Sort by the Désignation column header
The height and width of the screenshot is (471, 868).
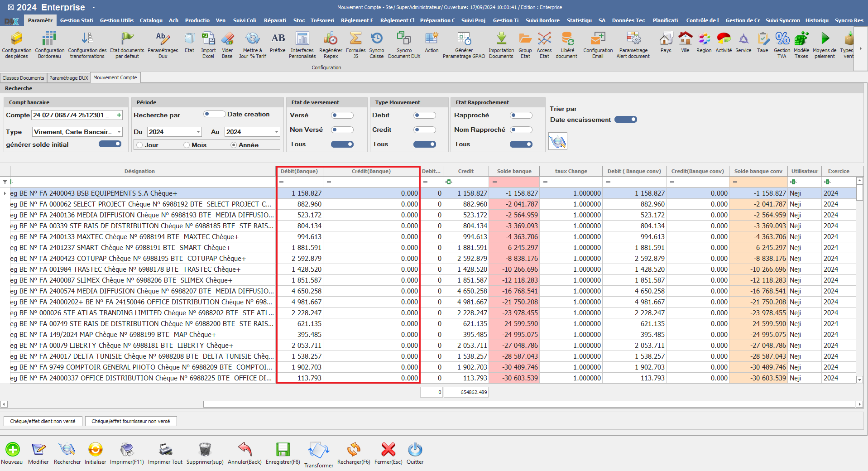139,171
